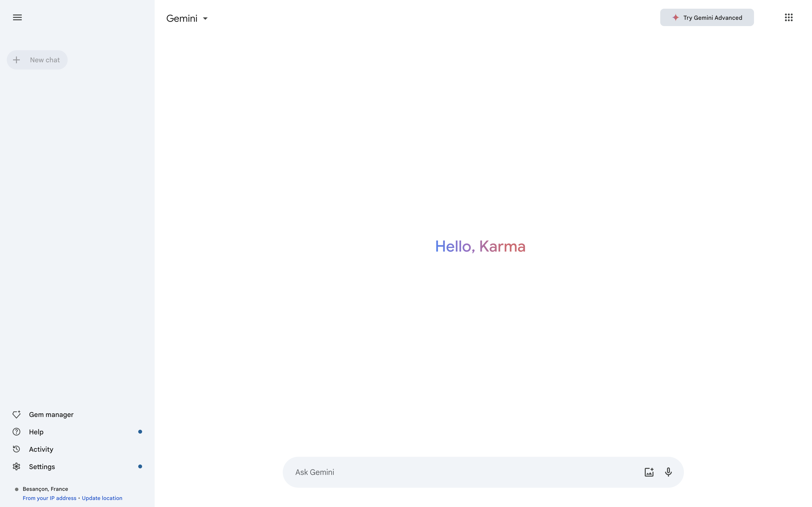Click the plus icon in New chat
The image size is (812, 507).
tap(16, 60)
